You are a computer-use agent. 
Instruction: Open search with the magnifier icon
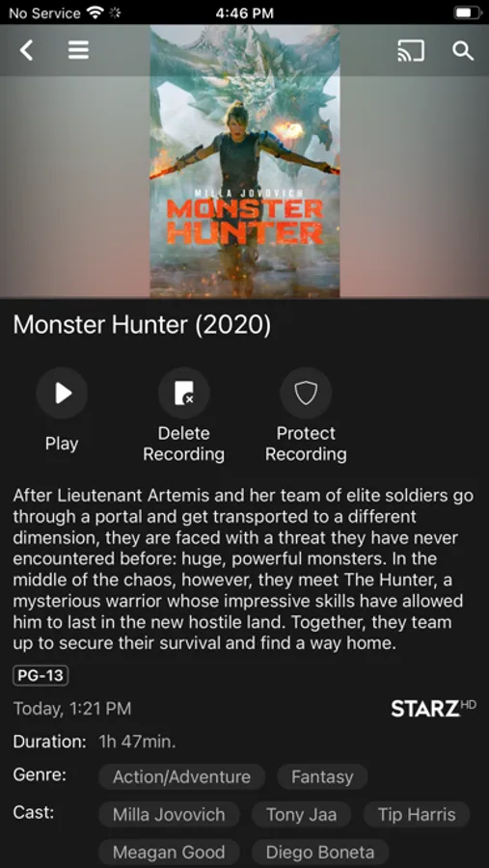click(462, 50)
